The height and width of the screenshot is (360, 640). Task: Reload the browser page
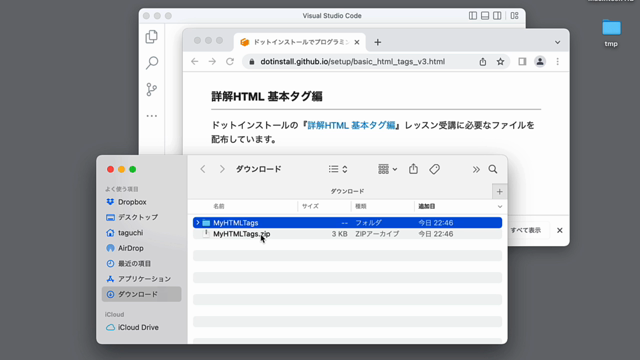230,62
